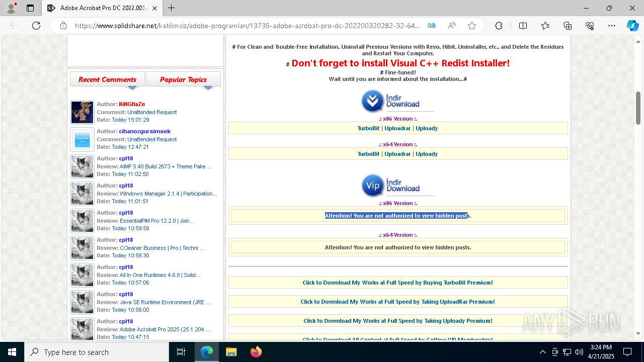The height and width of the screenshot is (362, 644).
Task: Open Windows Start menu
Action: tap(12, 352)
